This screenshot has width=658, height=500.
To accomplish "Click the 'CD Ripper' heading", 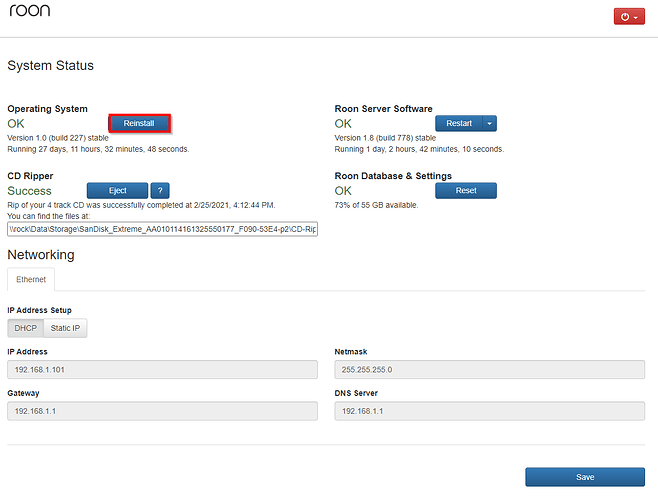I will [x=30, y=176].
